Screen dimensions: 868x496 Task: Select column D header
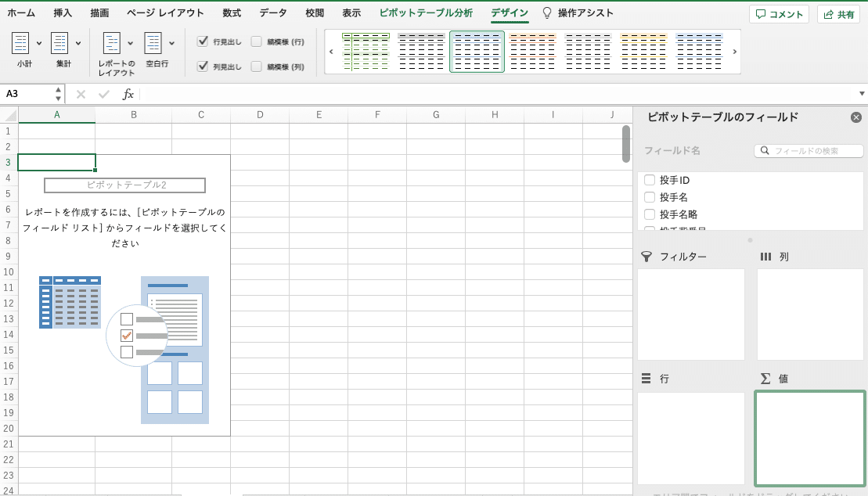click(260, 115)
